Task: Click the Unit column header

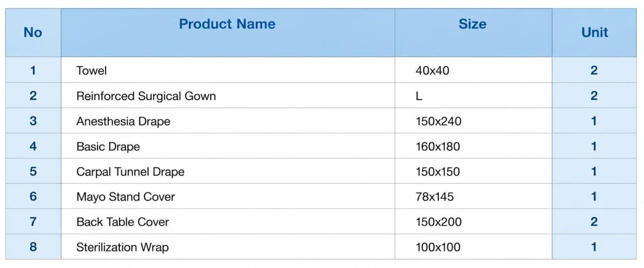Action: point(595,32)
